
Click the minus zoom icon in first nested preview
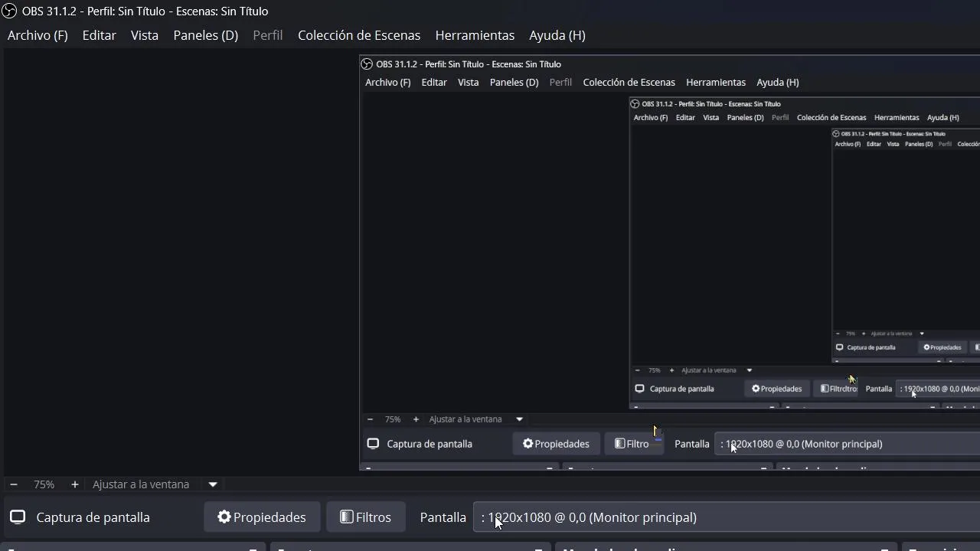pyautogui.click(x=370, y=419)
